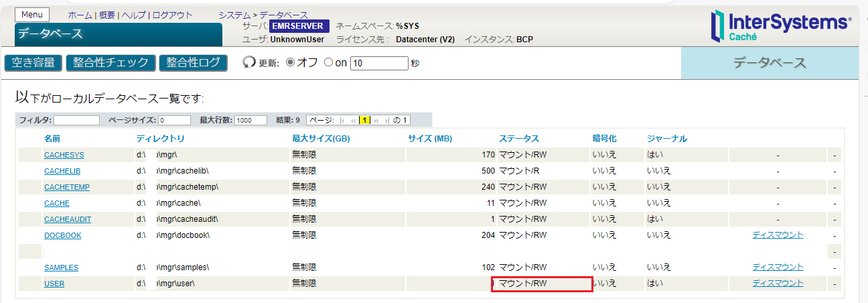This screenshot has width=868, height=303.
Task: Click the refresh interval seconds field
Action: (379, 63)
